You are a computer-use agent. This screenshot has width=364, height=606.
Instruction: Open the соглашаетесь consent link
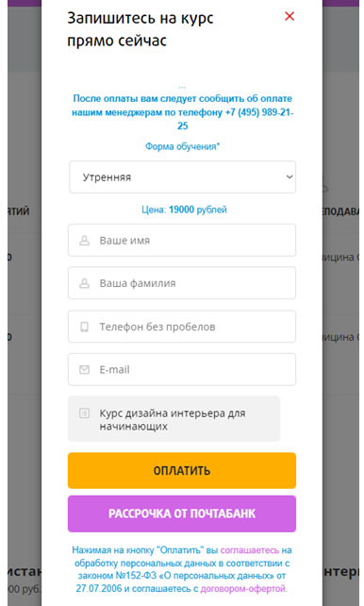click(x=249, y=550)
